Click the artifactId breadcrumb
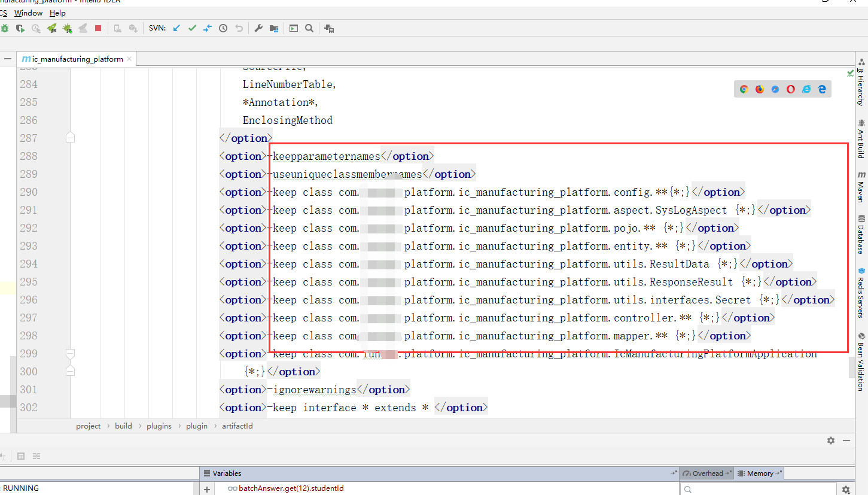 click(237, 426)
